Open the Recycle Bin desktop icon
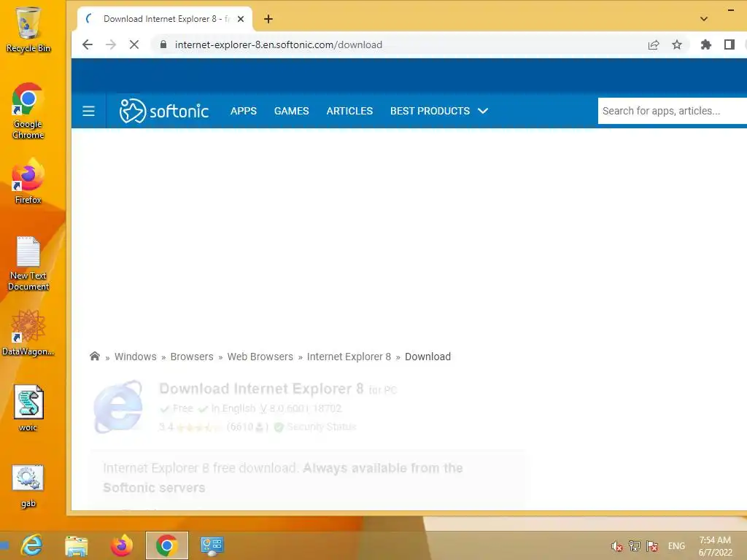Screen dimensions: 747x560 point(28,29)
